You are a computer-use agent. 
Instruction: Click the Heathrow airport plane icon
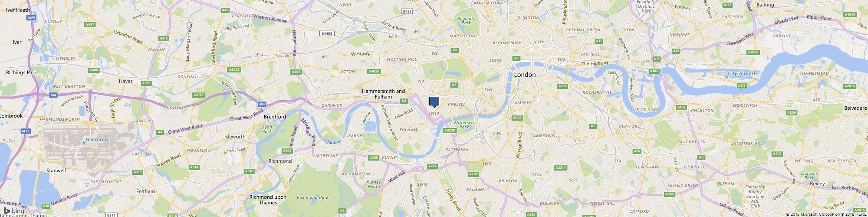point(84,143)
